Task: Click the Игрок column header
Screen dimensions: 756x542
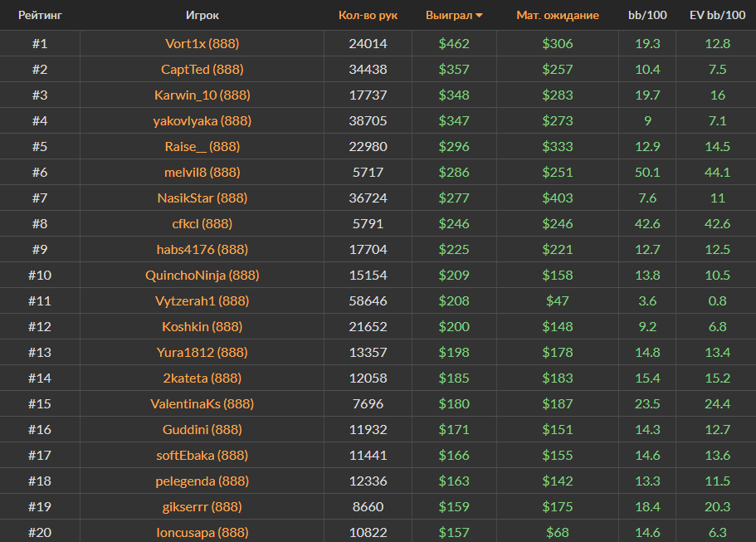Action: click(x=202, y=15)
